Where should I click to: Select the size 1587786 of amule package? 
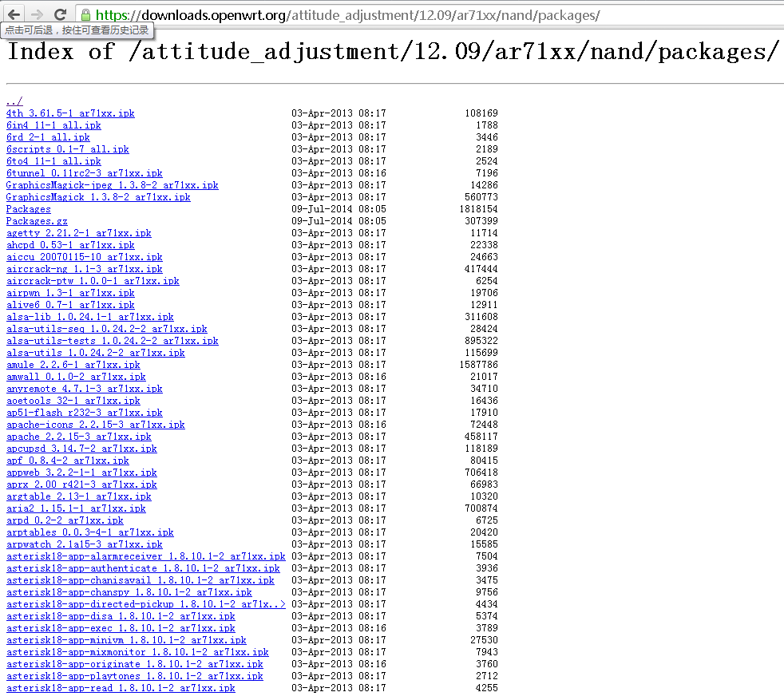pos(478,365)
